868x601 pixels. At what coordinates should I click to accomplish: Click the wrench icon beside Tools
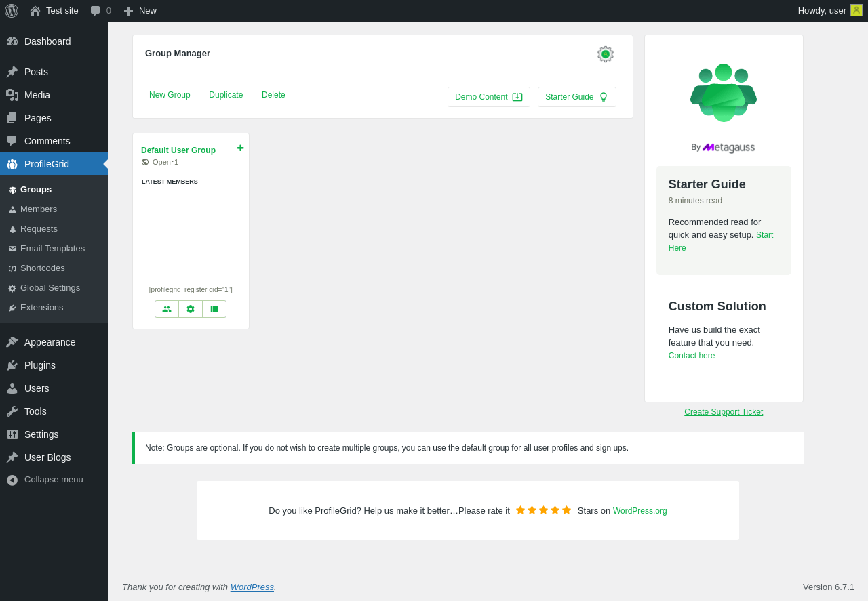click(12, 411)
